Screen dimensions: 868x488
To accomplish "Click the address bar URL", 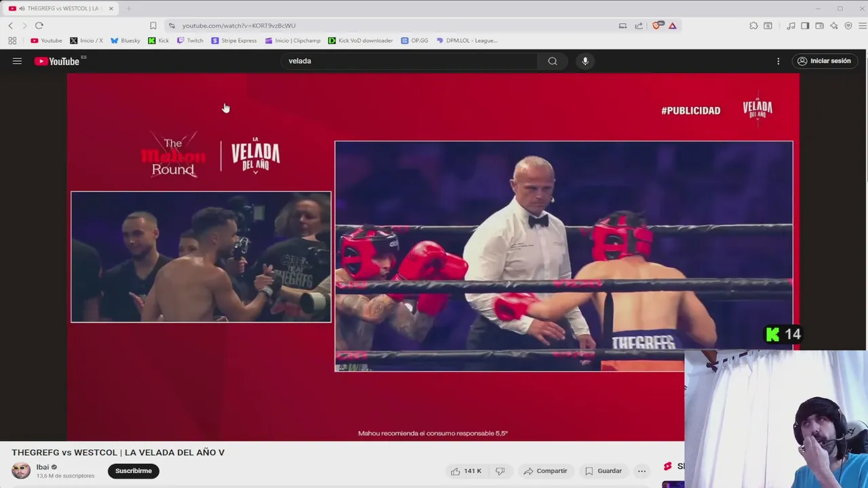I will click(x=239, y=26).
